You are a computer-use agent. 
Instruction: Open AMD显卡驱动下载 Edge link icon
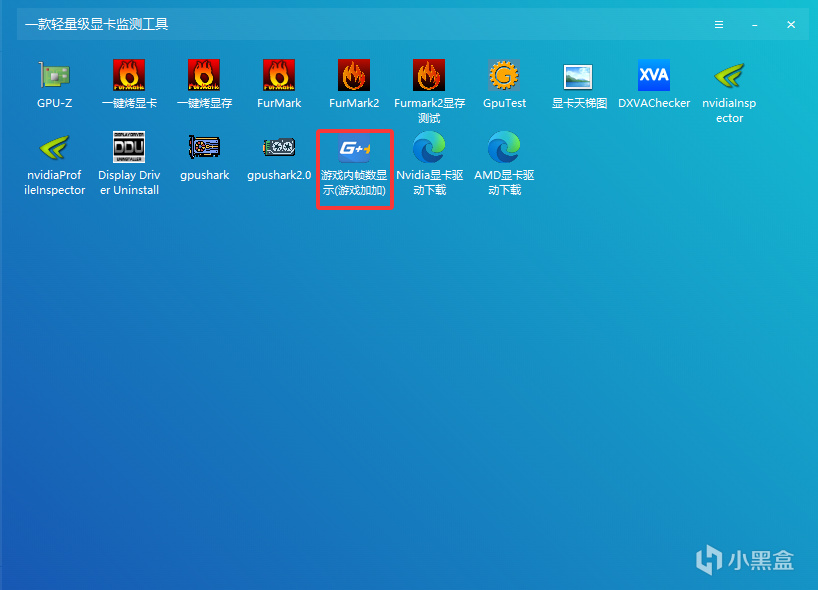(x=504, y=148)
